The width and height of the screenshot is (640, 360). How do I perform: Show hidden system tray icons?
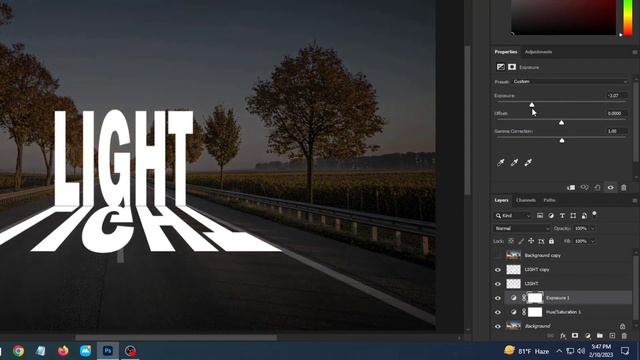(x=559, y=351)
